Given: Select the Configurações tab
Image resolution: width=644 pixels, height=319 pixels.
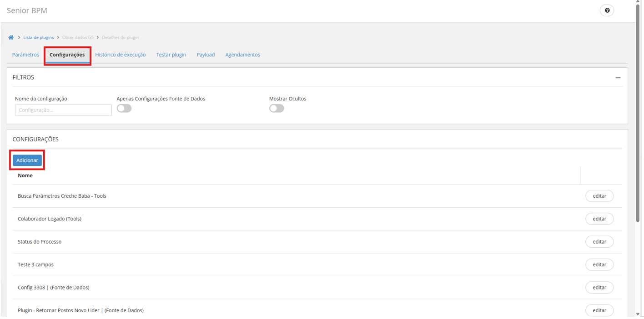Looking at the screenshot, I should [67, 55].
